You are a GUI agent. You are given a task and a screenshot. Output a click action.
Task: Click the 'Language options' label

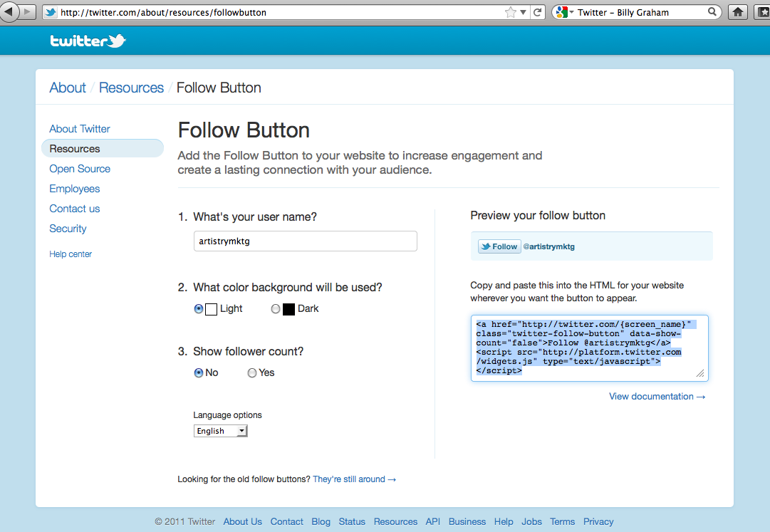coord(227,415)
